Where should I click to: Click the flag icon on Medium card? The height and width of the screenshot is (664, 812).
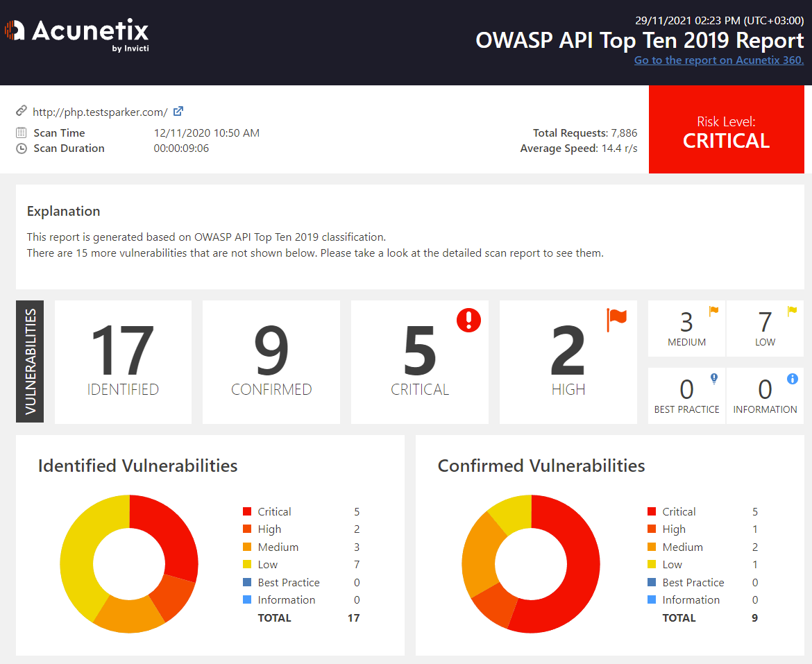pyautogui.click(x=713, y=312)
